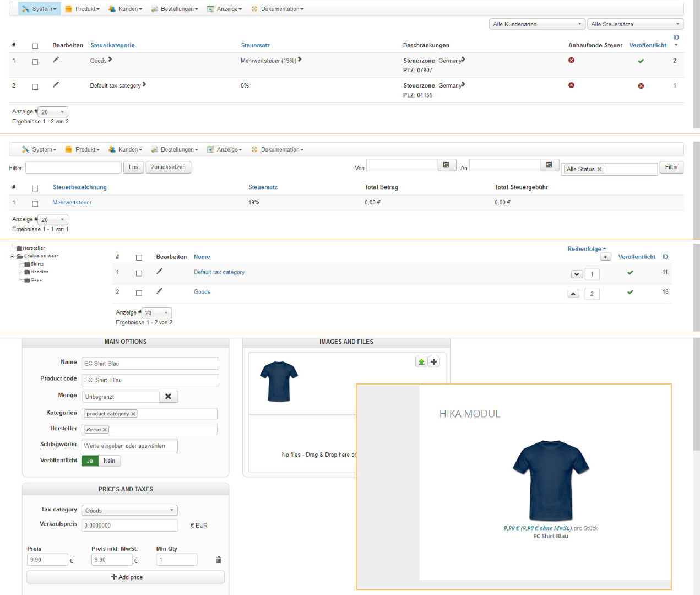Click the plus icon to add image
Screen dimensions: 700x595
coord(434,362)
